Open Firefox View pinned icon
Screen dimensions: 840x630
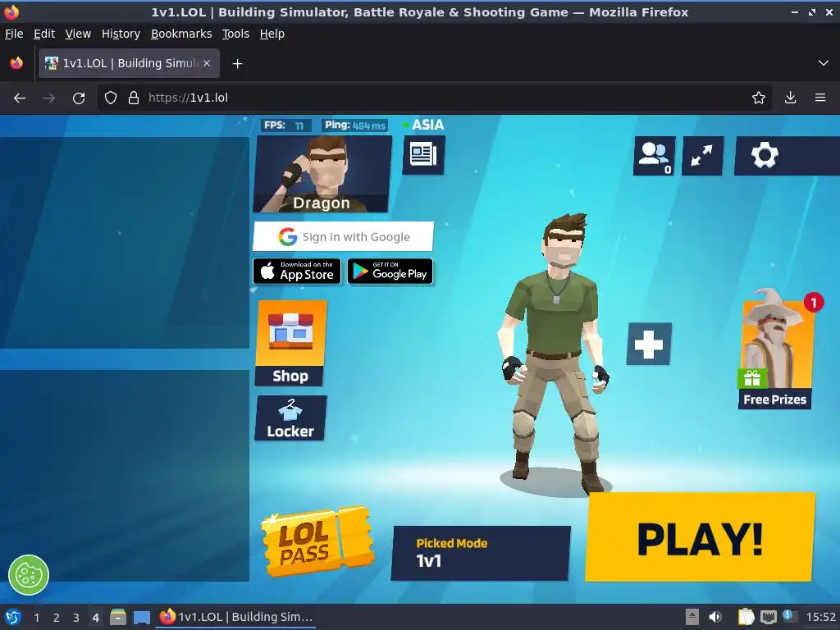[16, 63]
